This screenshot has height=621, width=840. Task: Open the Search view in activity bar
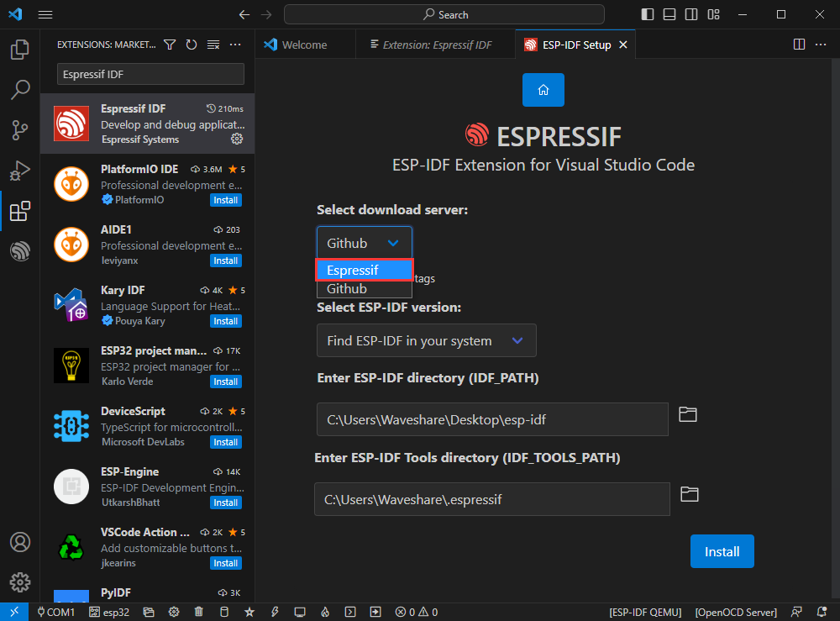click(20, 89)
